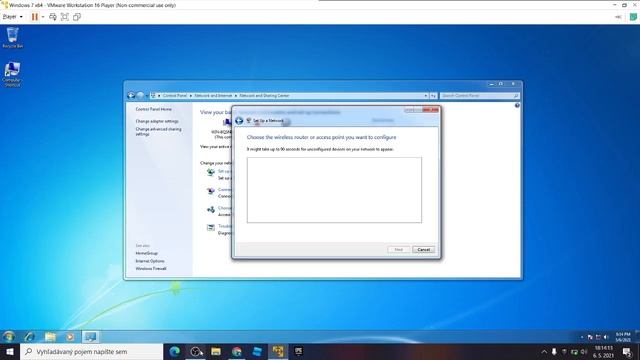Open the address bar history dropdown arrow
This screenshot has width=640, height=360.
click(x=426, y=96)
